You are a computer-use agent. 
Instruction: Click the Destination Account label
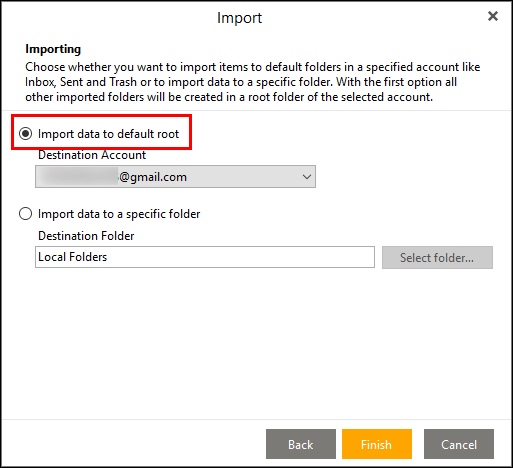[92, 155]
